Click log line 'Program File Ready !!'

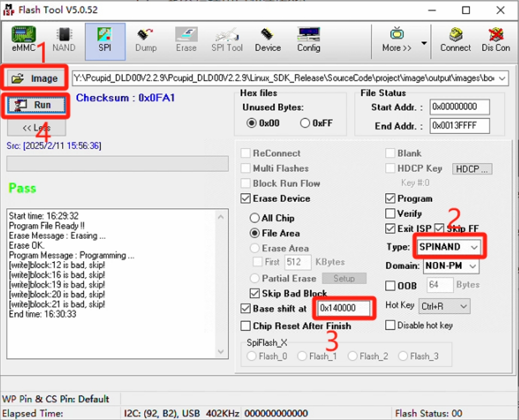click(x=47, y=226)
